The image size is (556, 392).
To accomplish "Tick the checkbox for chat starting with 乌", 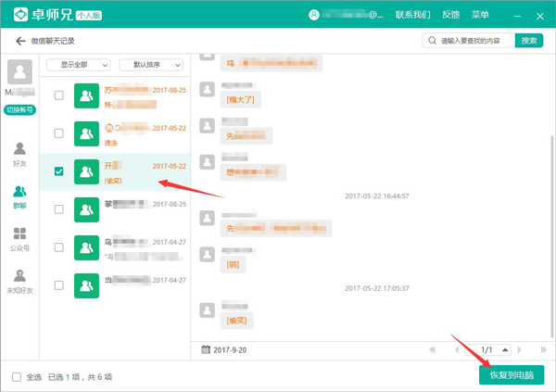I will click(59, 247).
